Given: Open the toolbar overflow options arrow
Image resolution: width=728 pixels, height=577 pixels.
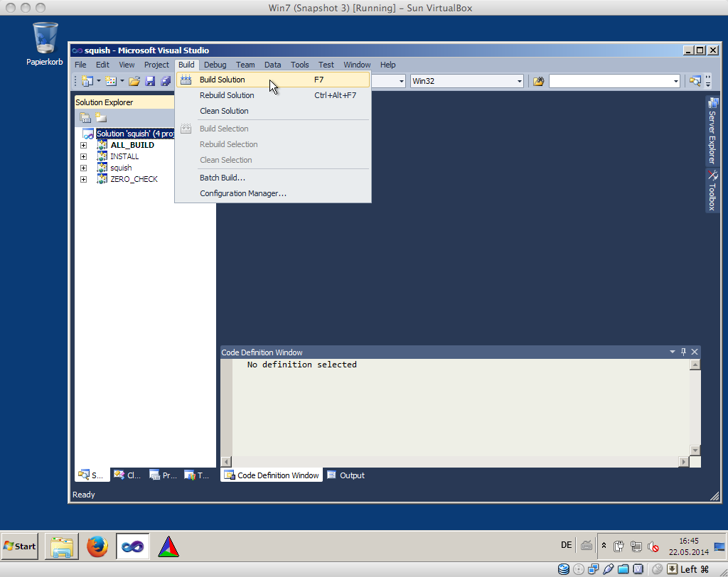Looking at the screenshot, I should coord(707,82).
